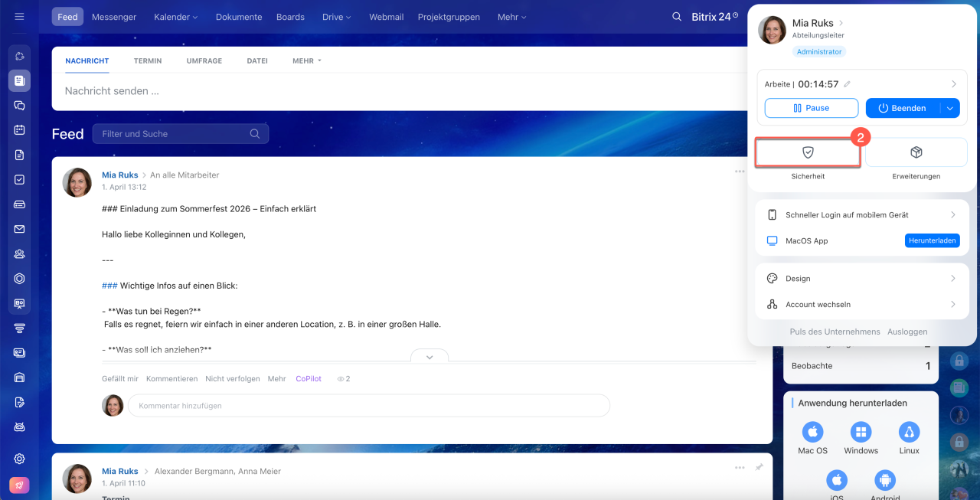Open the Mehr dropdown in top navigation
The image size is (980, 500).
point(512,17)
